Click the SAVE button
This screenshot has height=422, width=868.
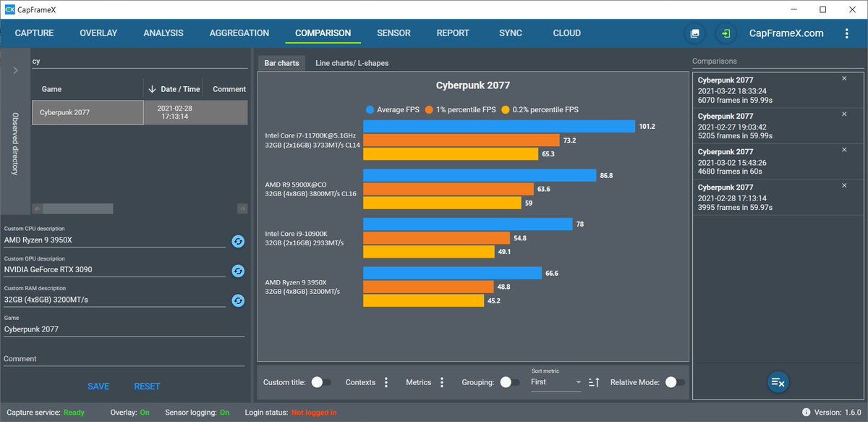point(98,387)
